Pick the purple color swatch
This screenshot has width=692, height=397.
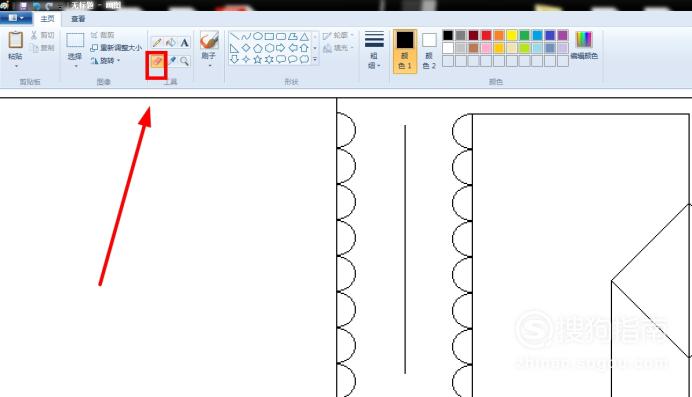pos(563,35)
